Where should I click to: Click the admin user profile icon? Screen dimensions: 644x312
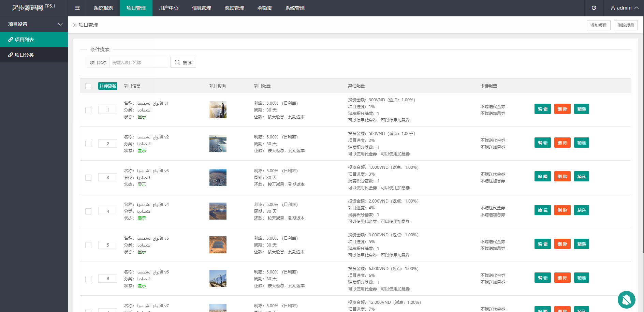pyautogui.click(x=613, y=8)
